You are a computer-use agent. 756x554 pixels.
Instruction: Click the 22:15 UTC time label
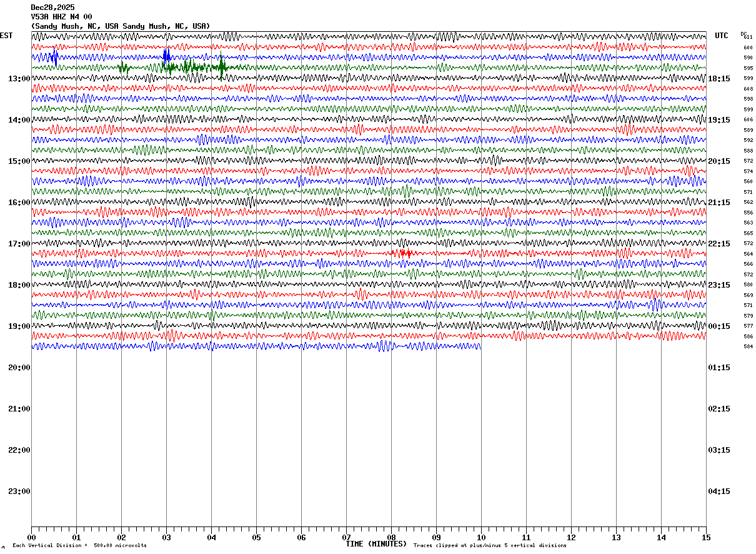click(719, 244)
